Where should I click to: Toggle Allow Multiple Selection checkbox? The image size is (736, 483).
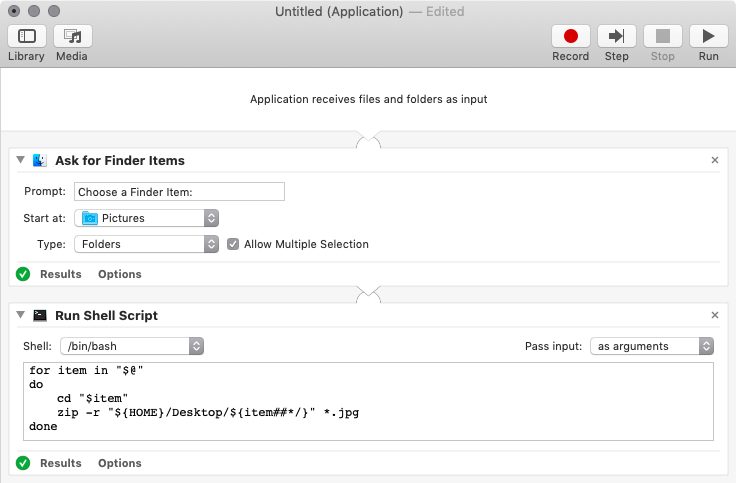[x=233, y=244]
